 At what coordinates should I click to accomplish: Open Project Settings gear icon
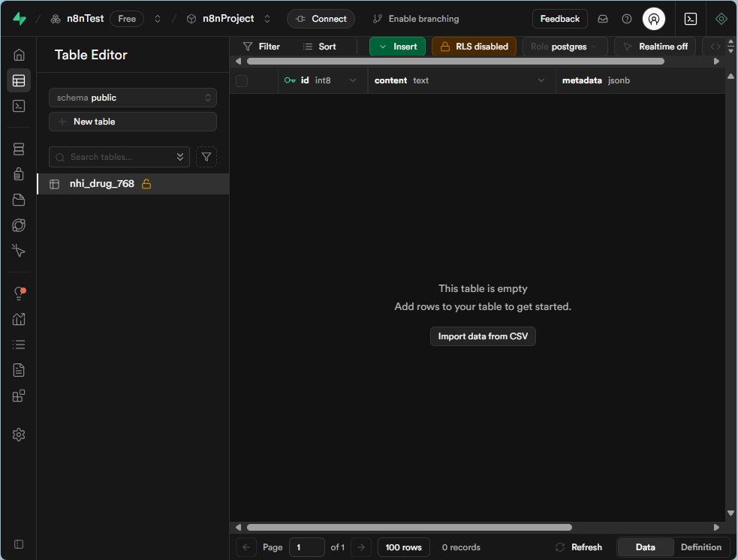pos(19,435)
